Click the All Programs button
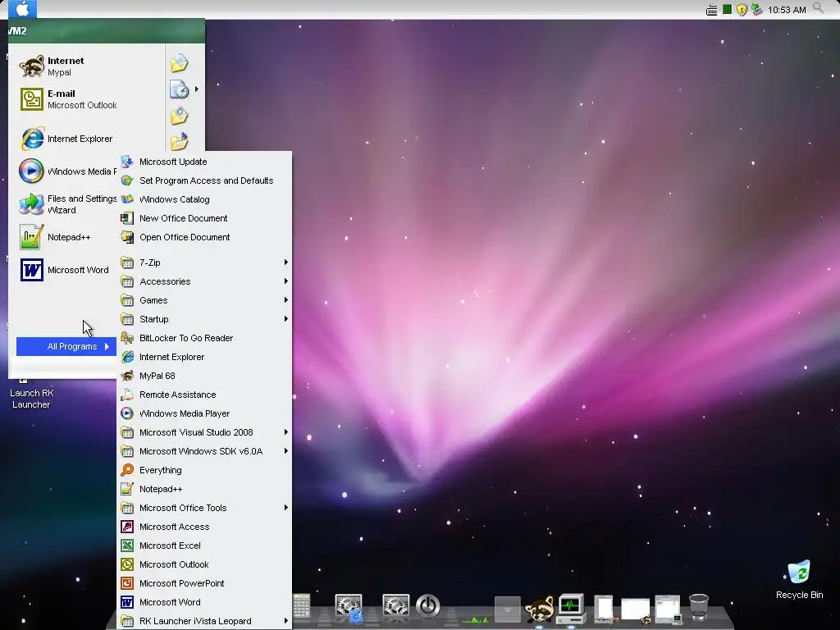This screenshot has height=630, width=840. 66,347
